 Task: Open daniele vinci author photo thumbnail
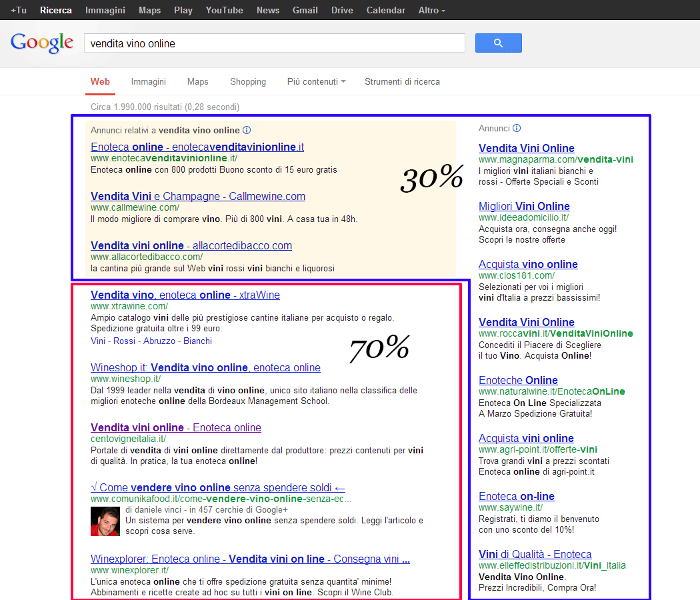coord(105,521)
